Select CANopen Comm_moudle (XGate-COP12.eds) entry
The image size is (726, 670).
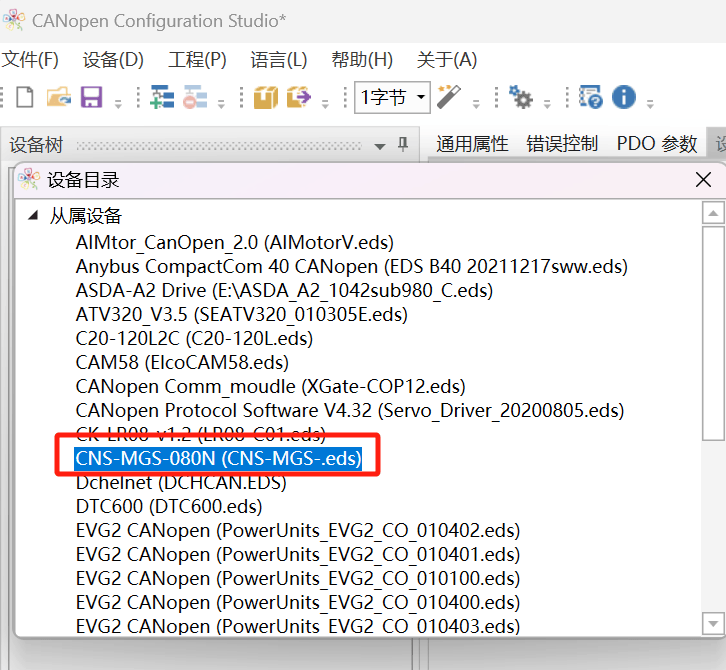(270, 387)
